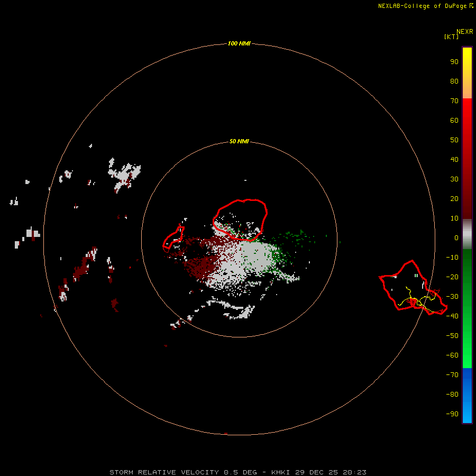Click the blue bottom segment of the color bar
Image resolution: width=476 pixels, height=476 pixels.
pyautogui.click(x=467, y=396)
